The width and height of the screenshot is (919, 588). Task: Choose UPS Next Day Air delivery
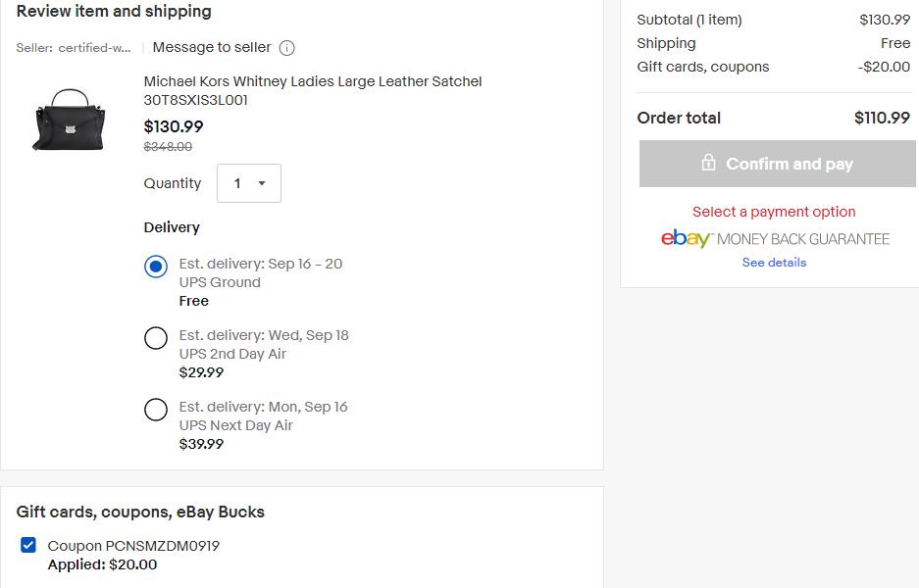point(156,410)
